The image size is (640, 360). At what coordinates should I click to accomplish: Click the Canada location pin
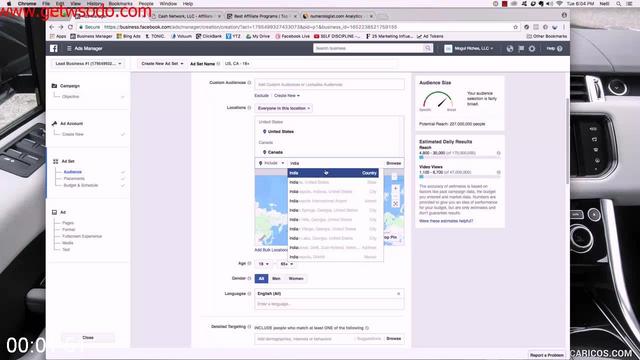click(264, 152)
